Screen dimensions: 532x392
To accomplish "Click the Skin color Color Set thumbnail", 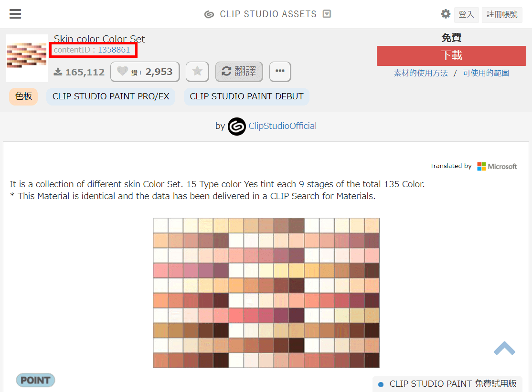I will pos(27,58).
